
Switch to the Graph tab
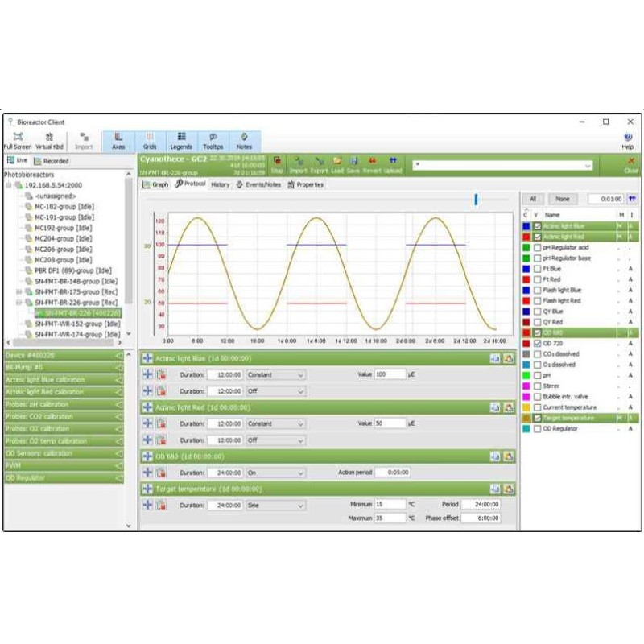(155, 184)
